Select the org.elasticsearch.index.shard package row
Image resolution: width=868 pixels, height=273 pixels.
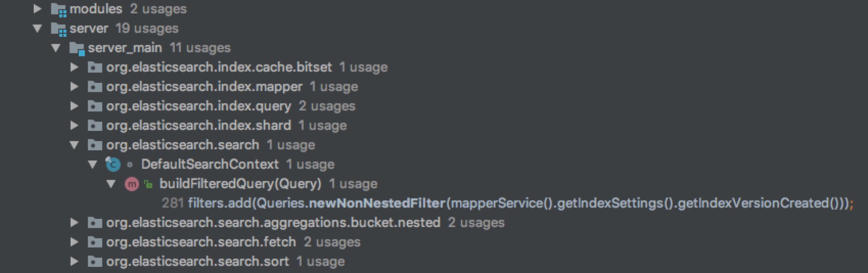[198, 126]
